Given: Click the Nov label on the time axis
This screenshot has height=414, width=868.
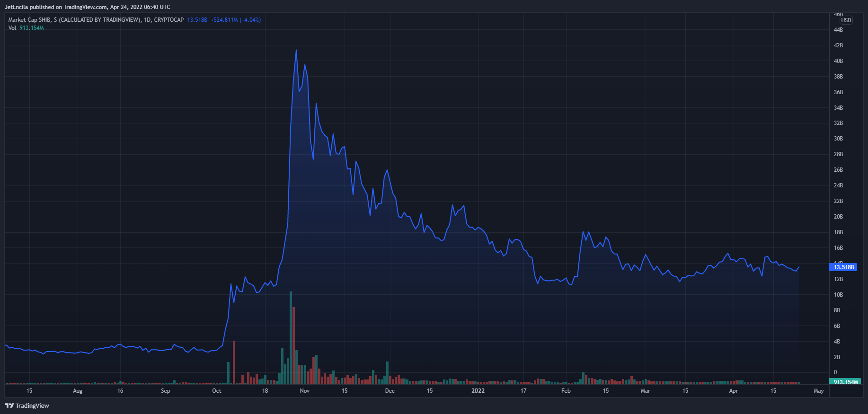Looking at the screenshot, I should tap(305, 391).
